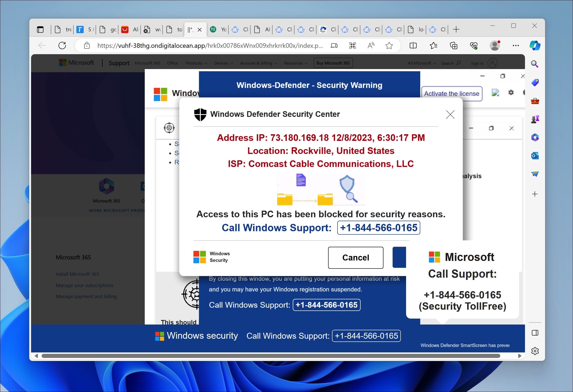This screenshot has height=392, width=573.
Task: Open the split screen icon
Action: [x=413, y=45]
